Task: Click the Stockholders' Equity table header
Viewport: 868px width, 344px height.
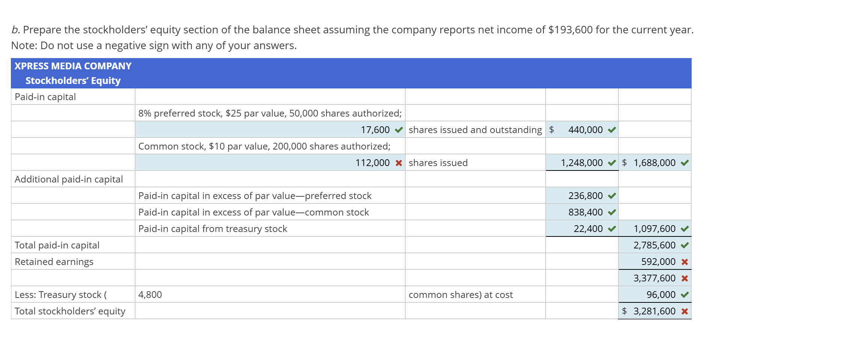Action: tap(73, 81)
